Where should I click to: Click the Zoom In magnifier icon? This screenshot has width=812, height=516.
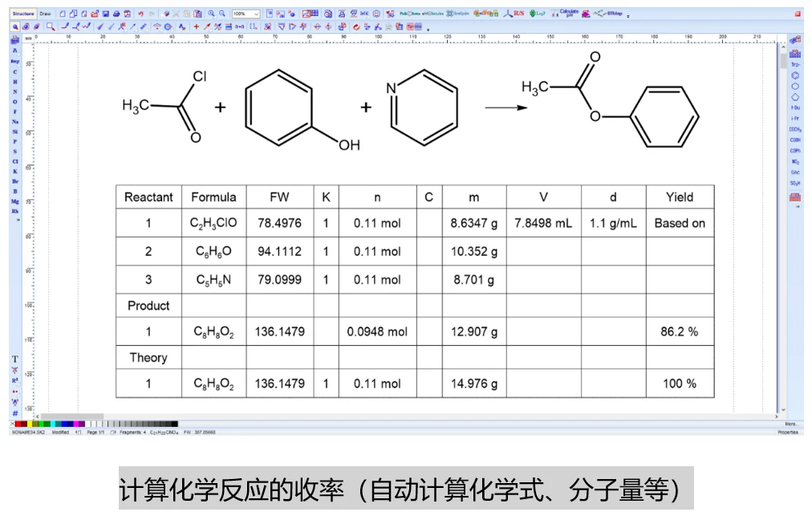(211, 14)
